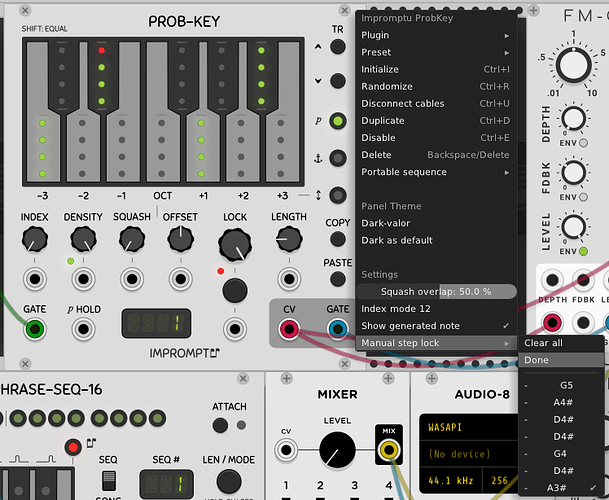Image resolution: width=609 pixels, height=500 pixels.
Task: Click the SEQ # display
Action: [x=166, y=484]
